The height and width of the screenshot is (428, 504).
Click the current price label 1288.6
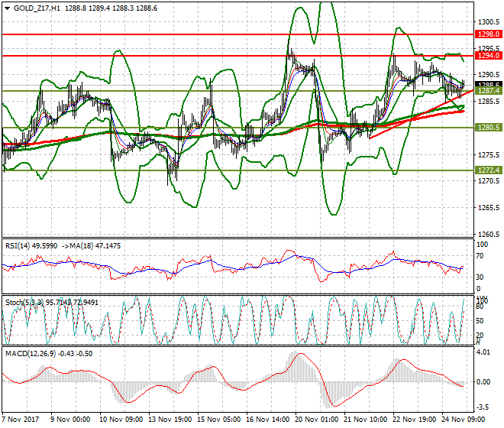click(x=487, y=85)
